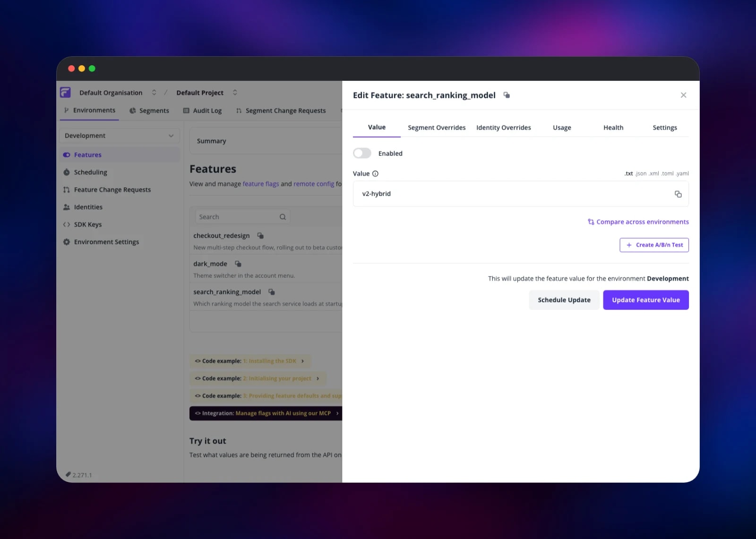Click into the v2-hybrid value field
The image size is (756, 539).
(x=521, y=194)
